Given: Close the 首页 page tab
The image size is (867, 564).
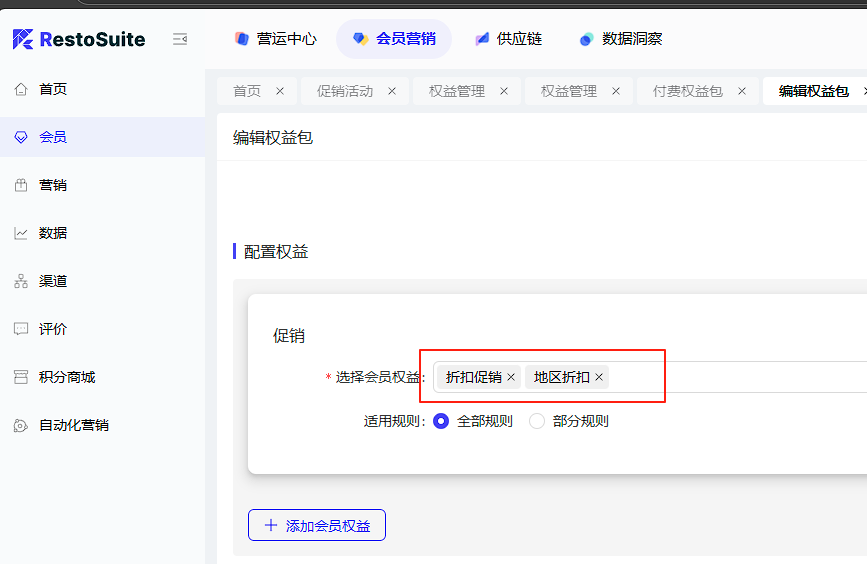Looking at the screenshot, I should [280, 91].
